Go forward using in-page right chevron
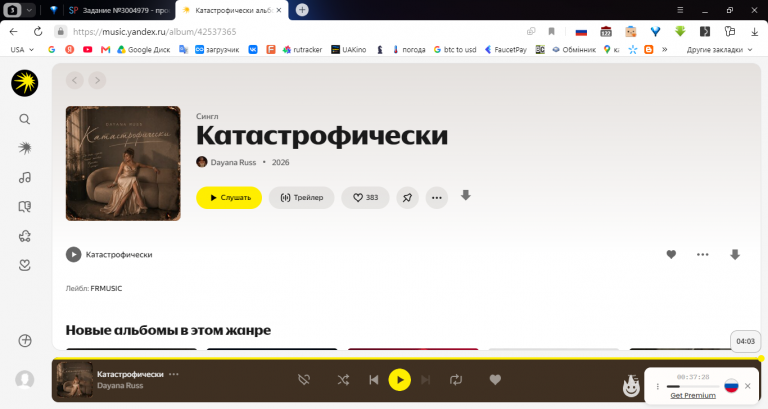The image size is (768, 409). coord(97,80)
